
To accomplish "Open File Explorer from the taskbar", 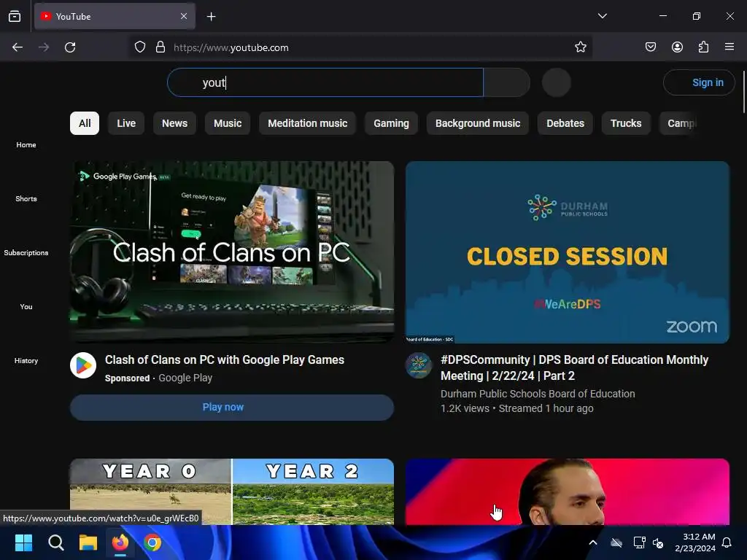I will [88, 542].
